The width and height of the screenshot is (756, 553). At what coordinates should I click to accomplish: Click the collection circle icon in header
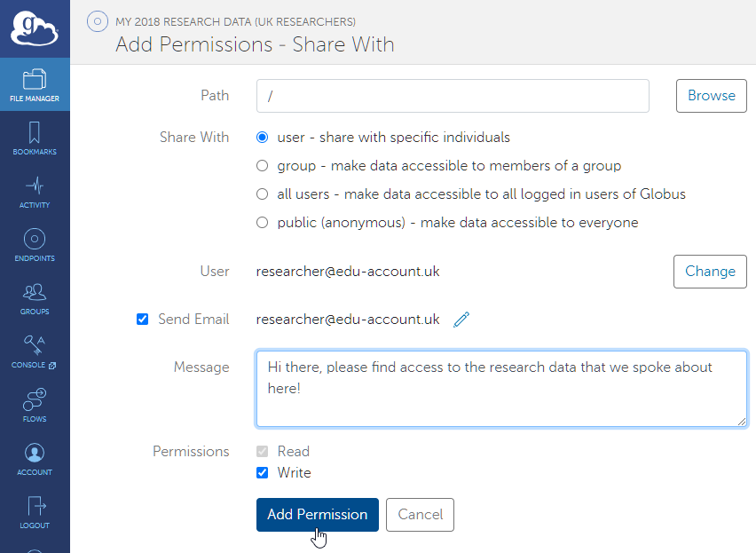pyautogui.click(x=97, y=21)
